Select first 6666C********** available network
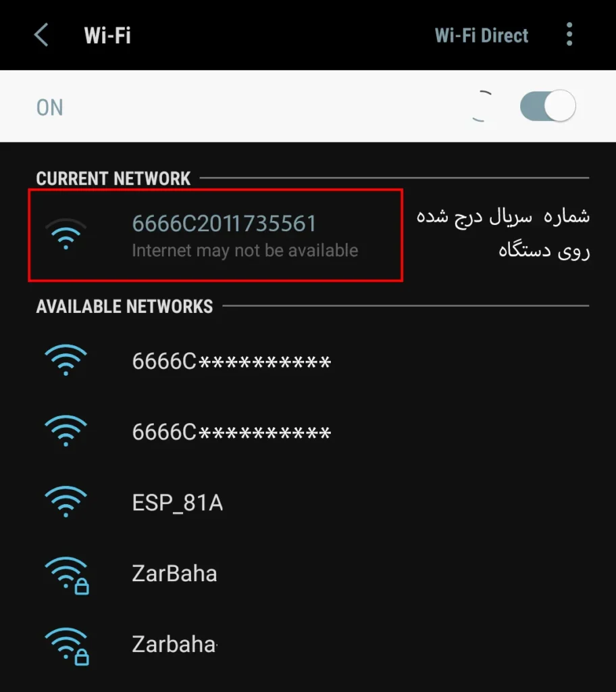616x692 pixels. pos(308,361)
